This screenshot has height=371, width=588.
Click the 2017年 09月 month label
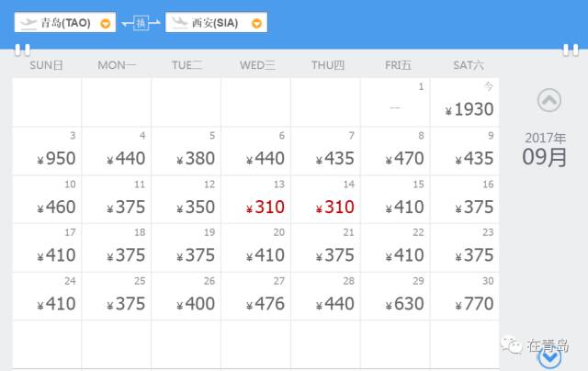[545, 149]
